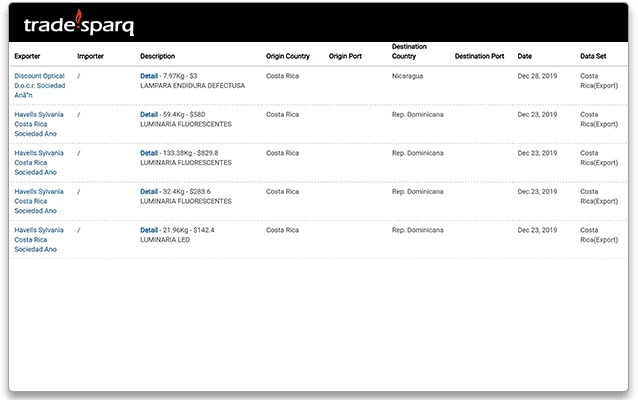Image resolution: width=638 pixels, height=400 pixels.
Task: Open Detail link for 7.97Kg shipment
Action: pyautogui.click(x=149, y=76)
